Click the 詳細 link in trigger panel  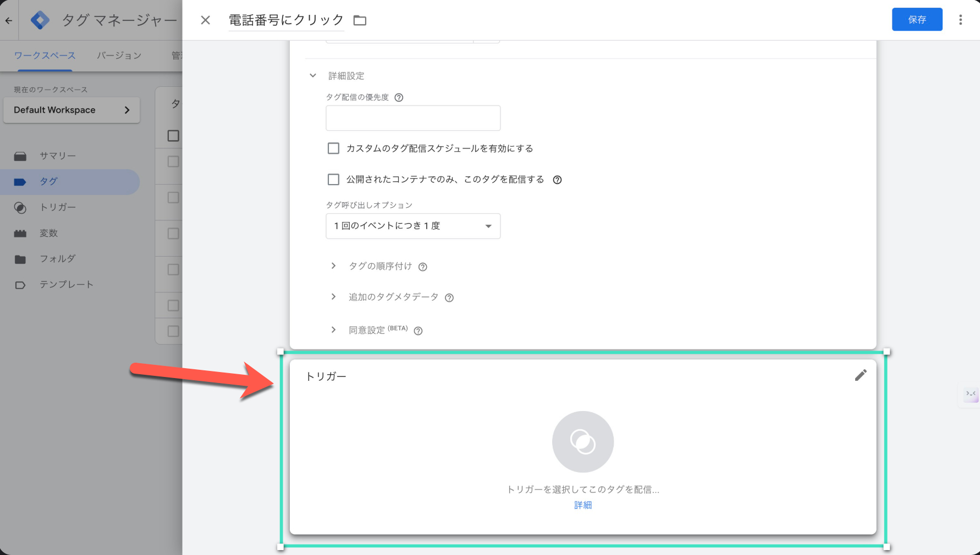(582, 505)
